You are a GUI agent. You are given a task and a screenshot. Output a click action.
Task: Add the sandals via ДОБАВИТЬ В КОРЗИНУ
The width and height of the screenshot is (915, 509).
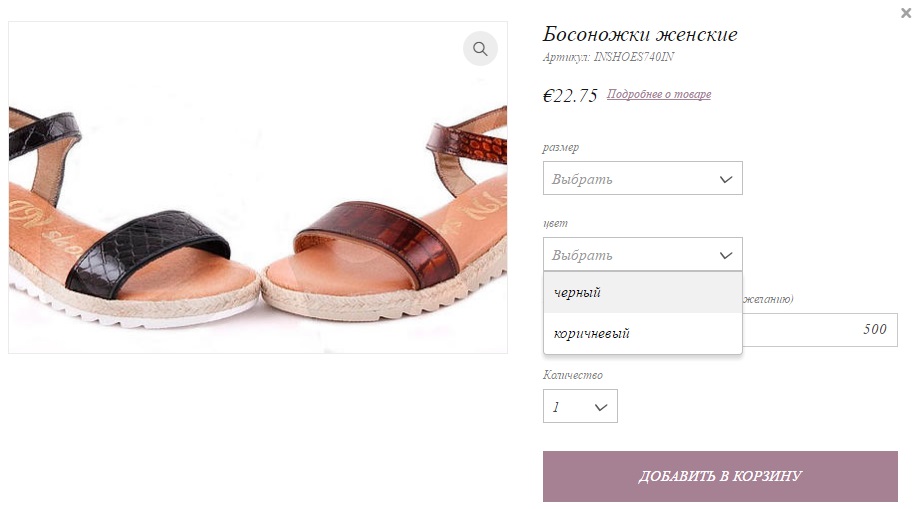[x=720, y=476]
